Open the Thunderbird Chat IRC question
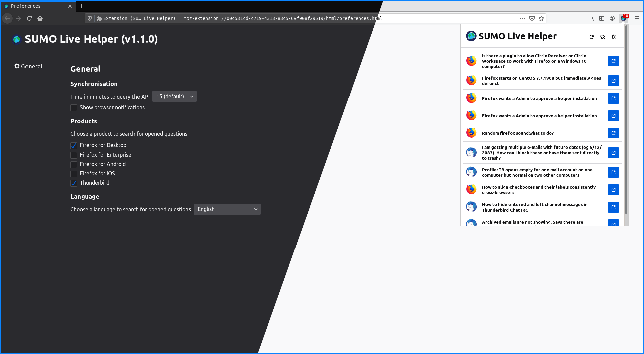The height and width of the screenshot is (354, 644). 613,207
